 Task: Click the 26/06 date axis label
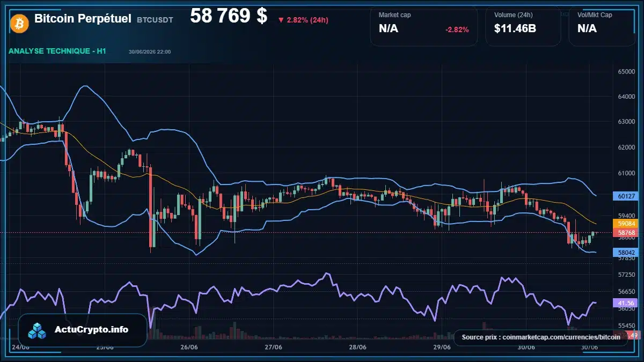click(x=189, y=347)
